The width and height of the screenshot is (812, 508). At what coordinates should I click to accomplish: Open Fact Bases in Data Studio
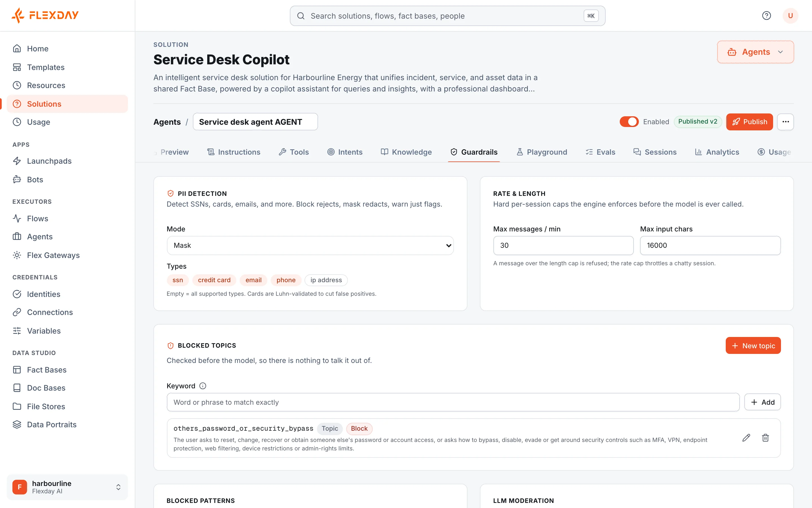click(67, 370)
